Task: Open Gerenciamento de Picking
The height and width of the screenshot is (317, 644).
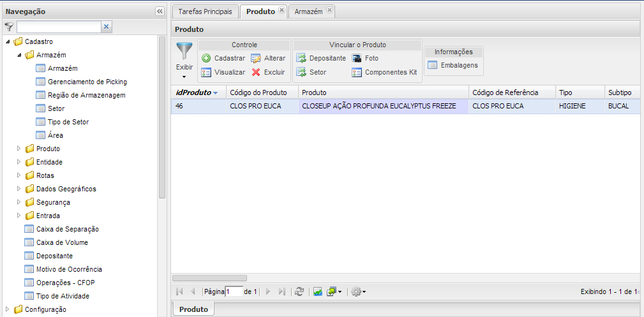Action: (x=81, y=82)
